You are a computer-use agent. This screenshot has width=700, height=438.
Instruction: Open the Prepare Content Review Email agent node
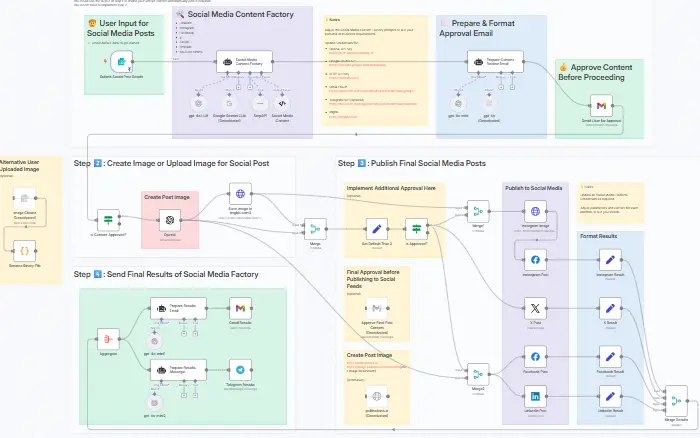[x=495, y=62]
